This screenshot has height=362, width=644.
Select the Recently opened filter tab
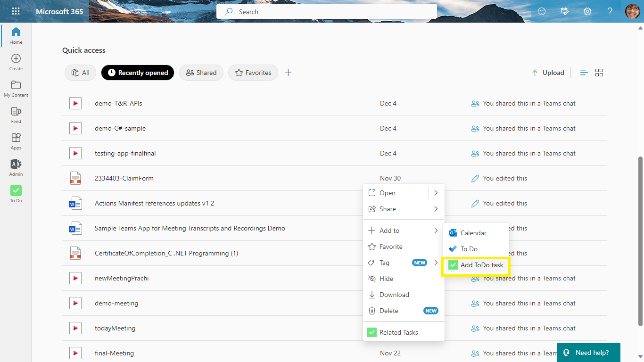(x=138, y=73)
